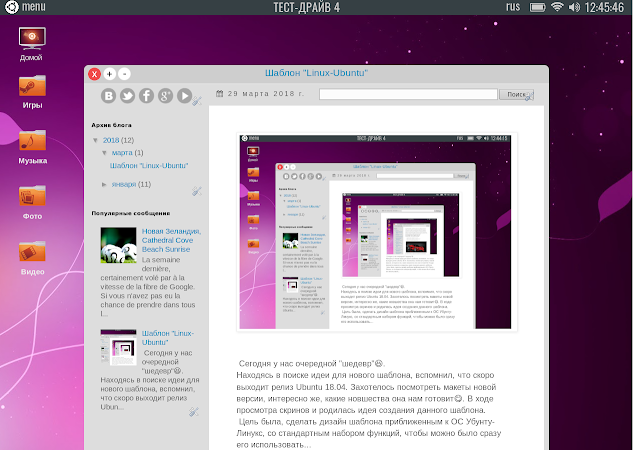Click the calendar icon beside post date
The height and width of the screenshot is (450, 640).
(220, 94)
